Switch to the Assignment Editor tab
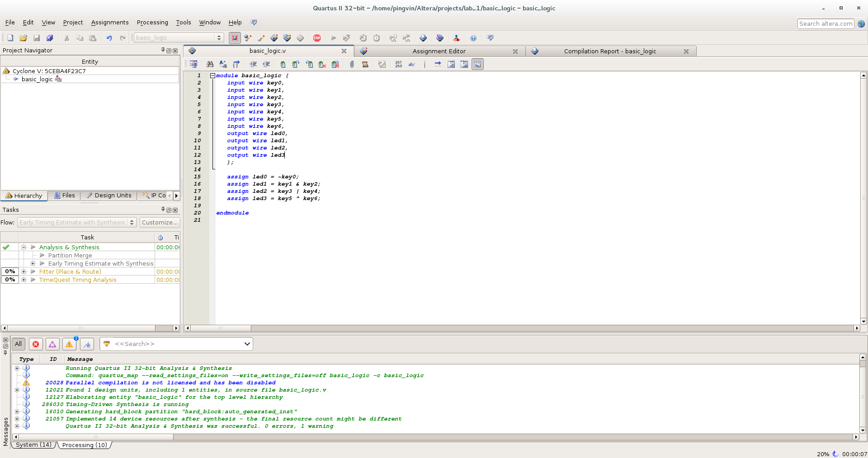This screenshot has width=868, height=458. pyautogui.click(x=439, y=51)
